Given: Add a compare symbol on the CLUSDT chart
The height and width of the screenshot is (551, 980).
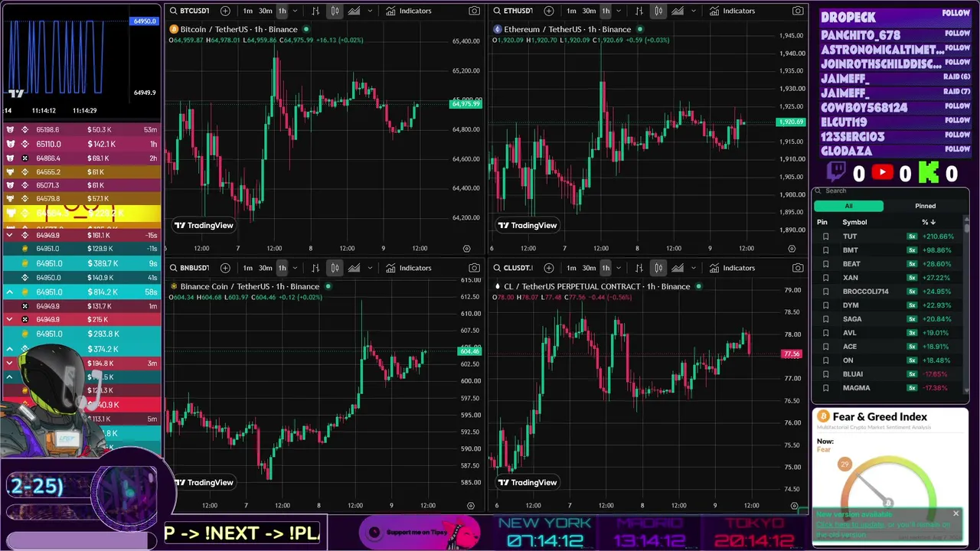Looking at the screenshot, I should tap(549, 268).
